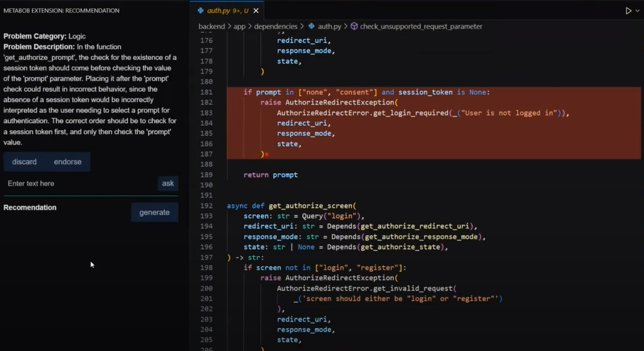644x351 pixels.
Task: Click the auth.py breadcrumb file name
Action: click(329, 26)
